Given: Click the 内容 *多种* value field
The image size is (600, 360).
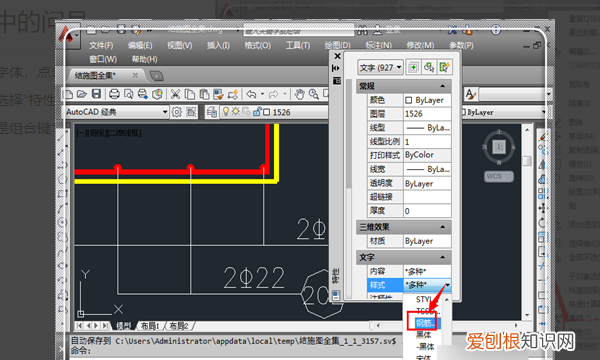Looking at the screenshot, I should [x=427, y=271].
